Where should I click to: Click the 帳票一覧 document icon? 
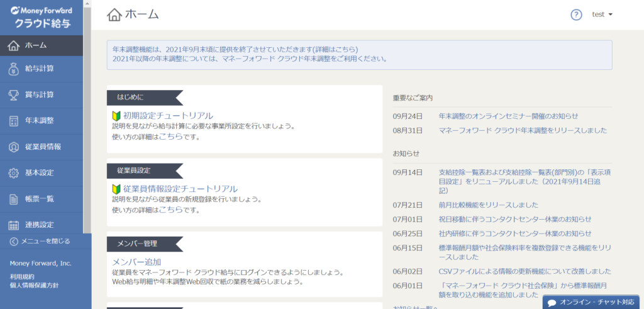[x=14, y=199]
